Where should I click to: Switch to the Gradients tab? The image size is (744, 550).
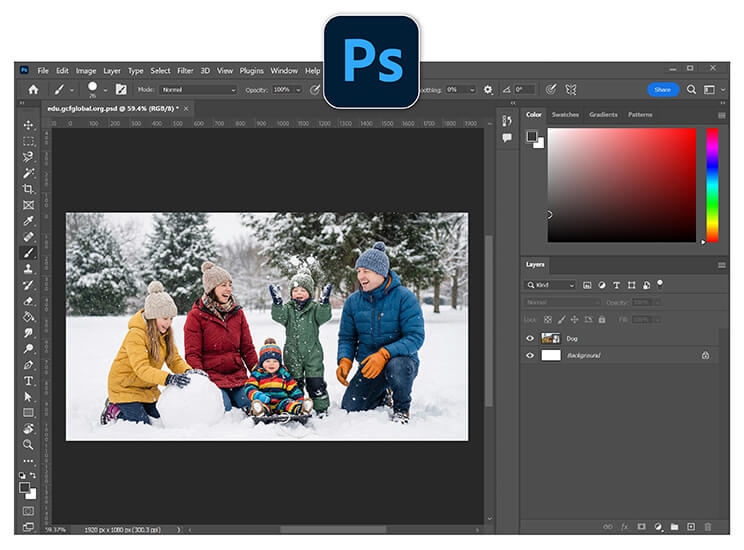(x=603, y=115)
